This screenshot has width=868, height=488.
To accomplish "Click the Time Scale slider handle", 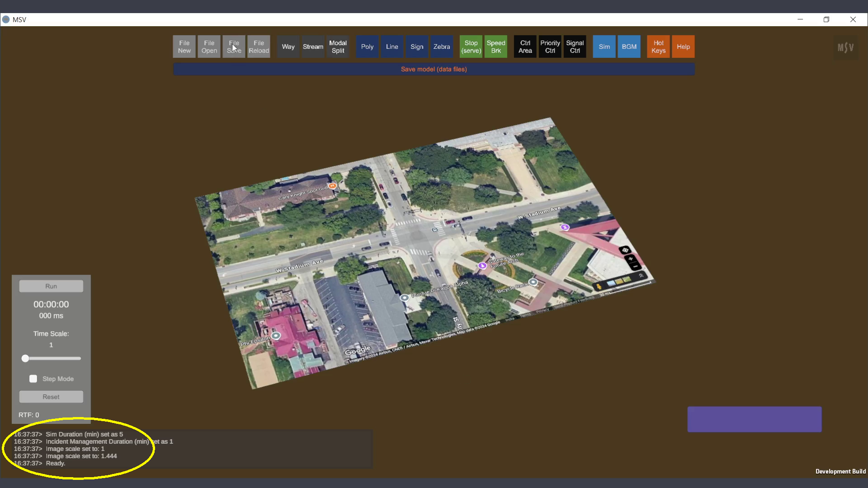I will (25, 358).
